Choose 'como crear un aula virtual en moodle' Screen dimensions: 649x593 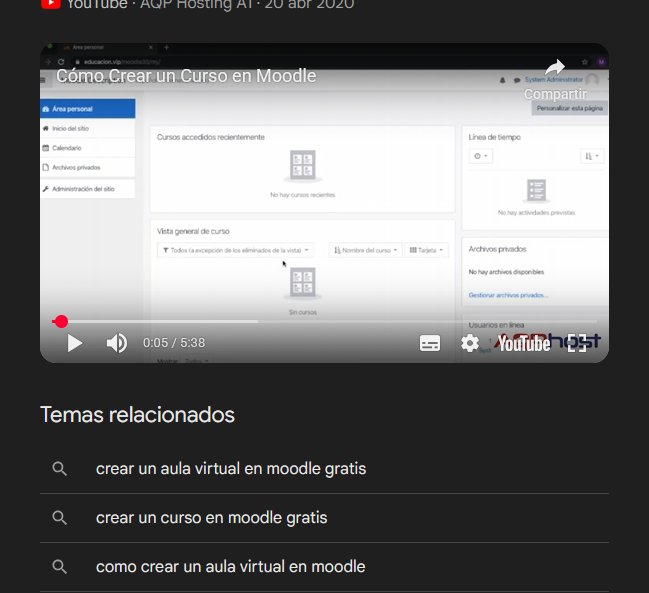(x=230, y=567)
